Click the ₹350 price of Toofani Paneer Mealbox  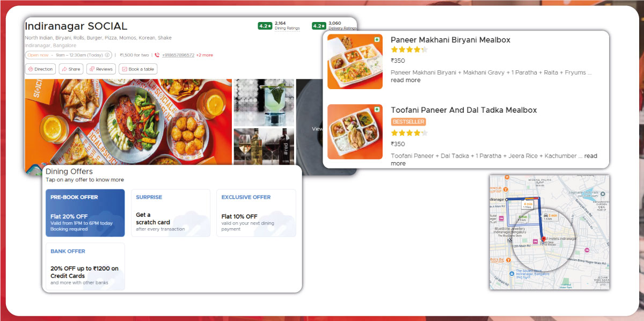pos(398,144)
